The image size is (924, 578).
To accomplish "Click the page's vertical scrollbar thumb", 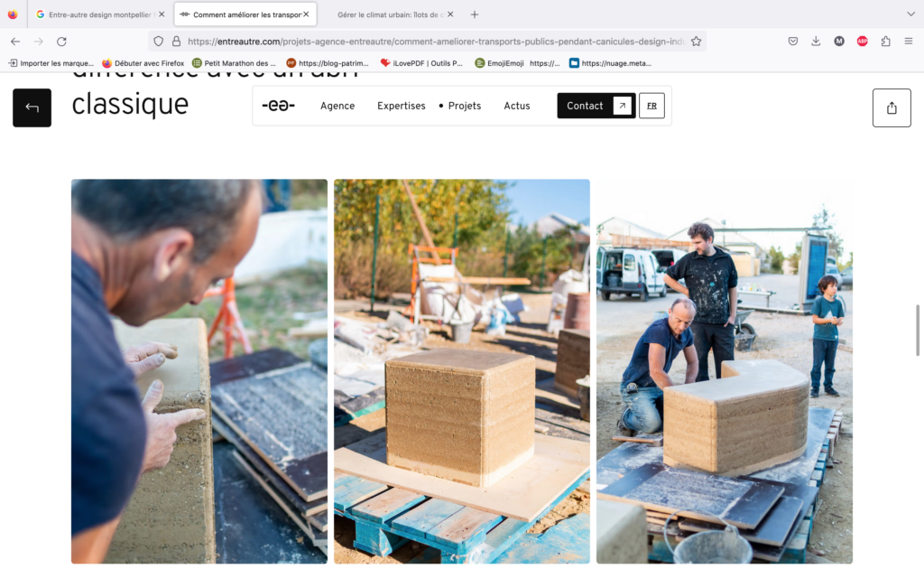I will (918, 331).
